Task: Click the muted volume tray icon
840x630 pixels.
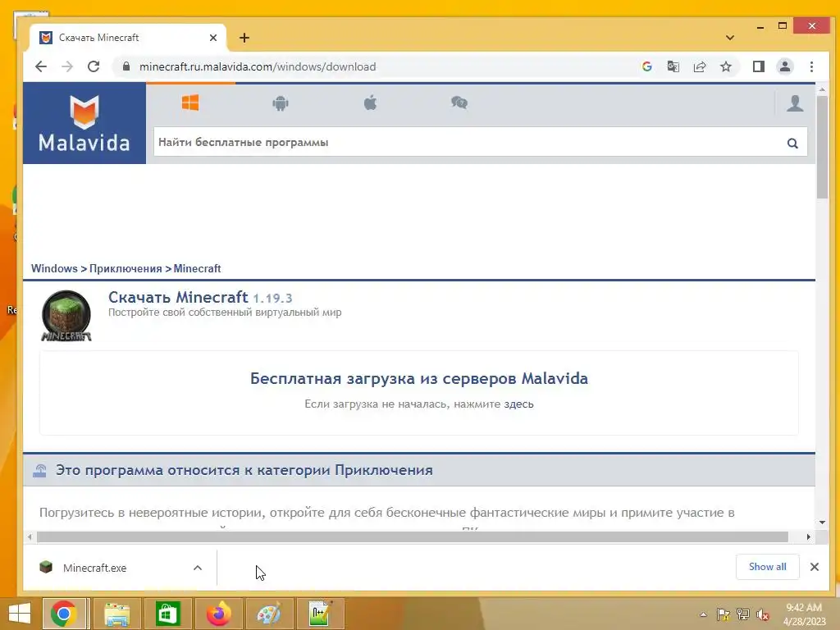Action: pyautogui.click(x=763, y=614)
